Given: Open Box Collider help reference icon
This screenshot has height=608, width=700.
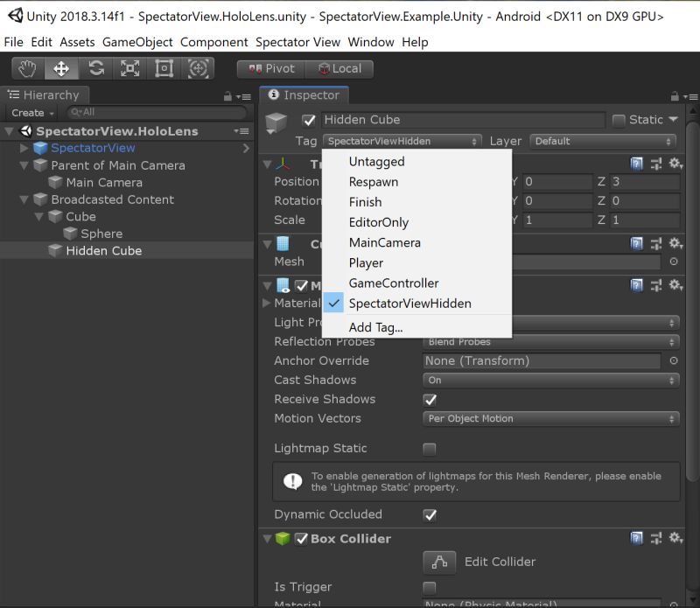Looking at the screenshot, I should (x=637, y=538).
